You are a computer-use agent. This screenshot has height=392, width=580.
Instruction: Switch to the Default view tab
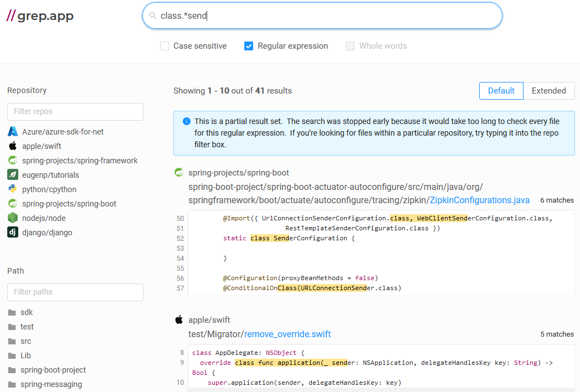pyautogui.click(x=501, y=91)
